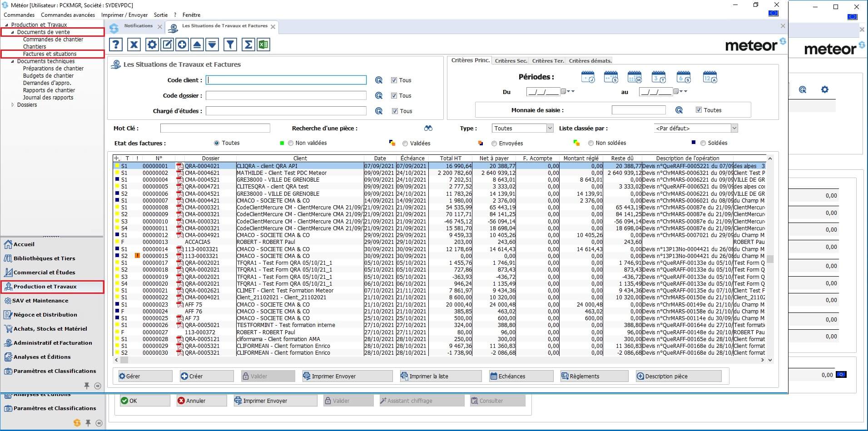Switch to the Critères Sec. tab
The image size is (868, 431).
(x=511, y=61)
